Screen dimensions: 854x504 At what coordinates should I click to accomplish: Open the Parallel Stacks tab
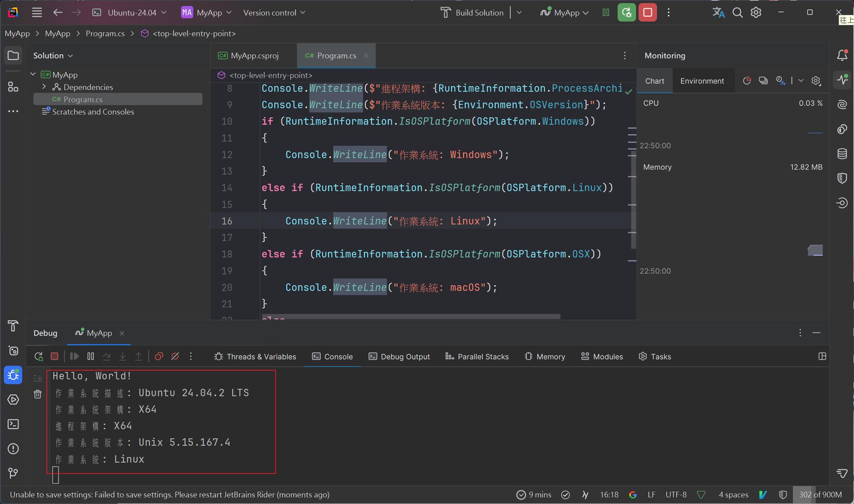(x=477, y=356)
